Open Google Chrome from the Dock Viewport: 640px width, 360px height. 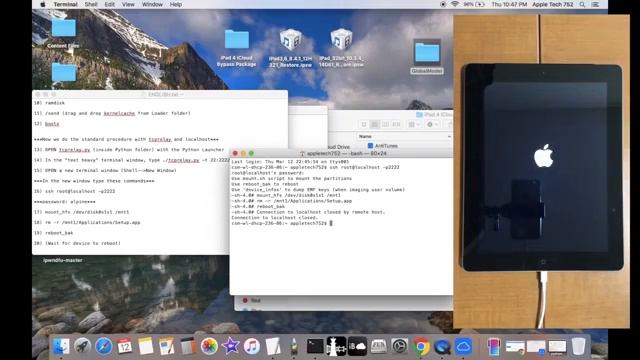coord(421,347)
